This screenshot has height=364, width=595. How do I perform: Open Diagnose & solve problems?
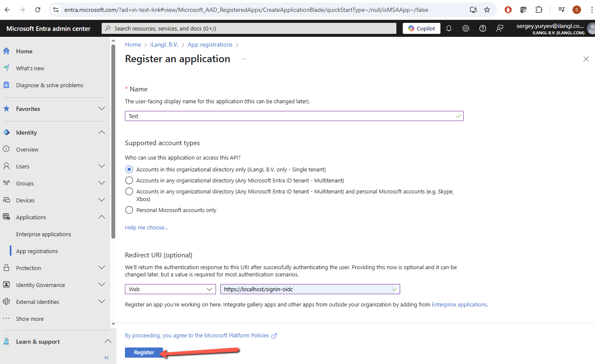[50, 85]
